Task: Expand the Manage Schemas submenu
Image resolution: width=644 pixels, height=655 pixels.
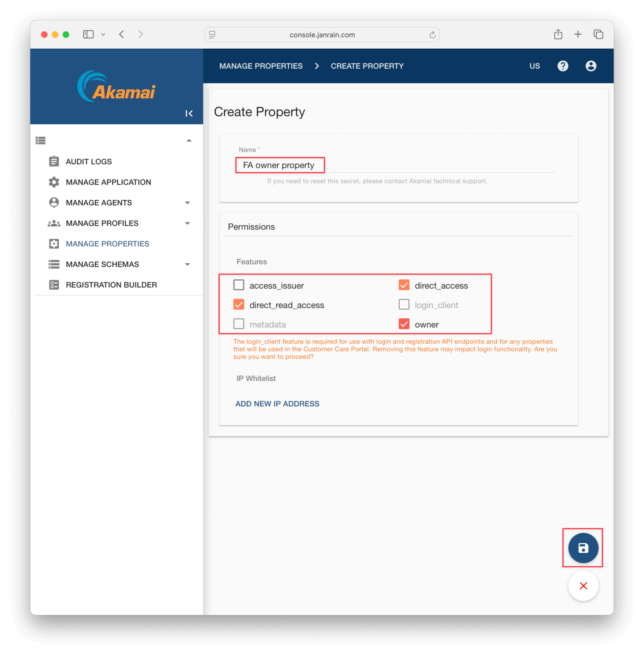Action: click(x=187, y=264)
